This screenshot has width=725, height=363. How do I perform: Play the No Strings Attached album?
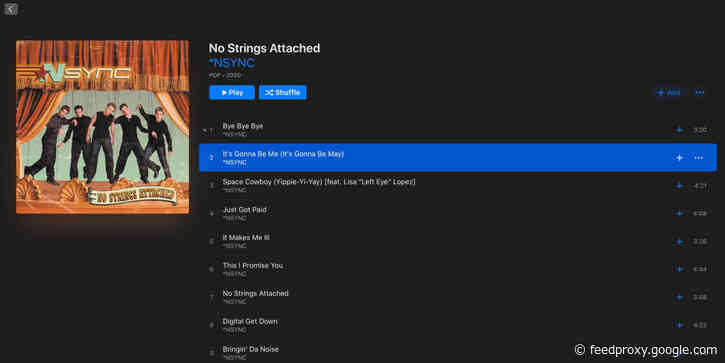(x=232, y=92)
